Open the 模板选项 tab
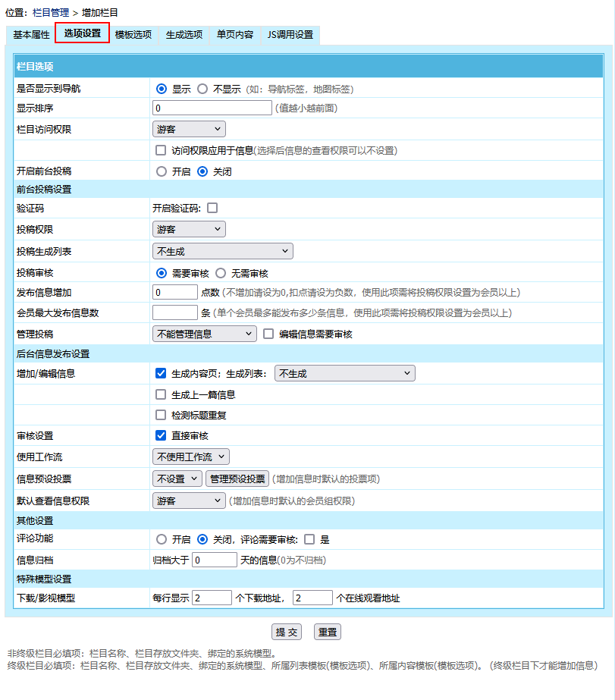Screen dimensions: 615x700 pyautogui.click(x=133, y=35)
